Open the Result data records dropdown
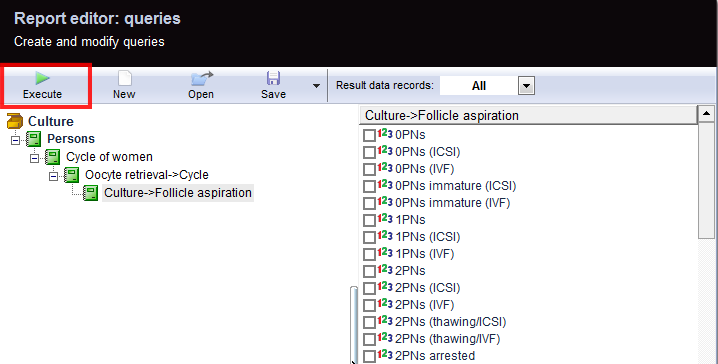Image resolution: width=718 pixels, height=364 pixels. coord(526,86)
